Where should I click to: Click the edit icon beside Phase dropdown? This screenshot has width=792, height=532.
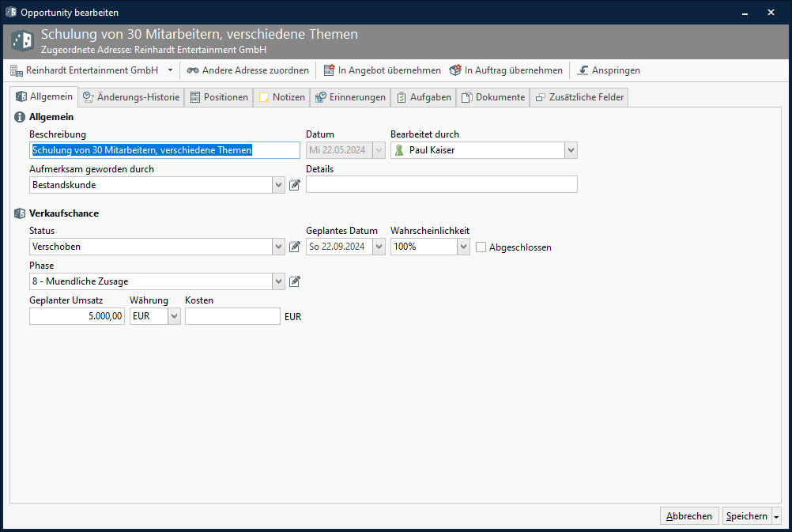pos(295,281)
